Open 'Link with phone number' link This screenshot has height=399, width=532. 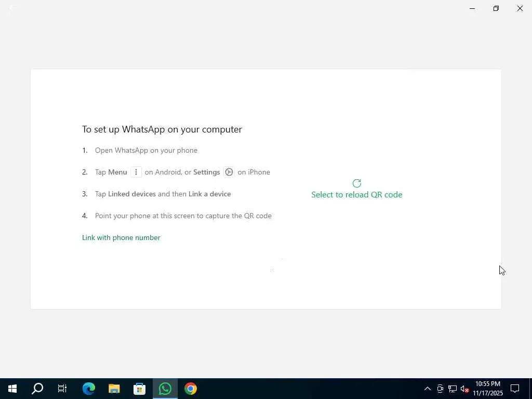(x=121, y=237)
